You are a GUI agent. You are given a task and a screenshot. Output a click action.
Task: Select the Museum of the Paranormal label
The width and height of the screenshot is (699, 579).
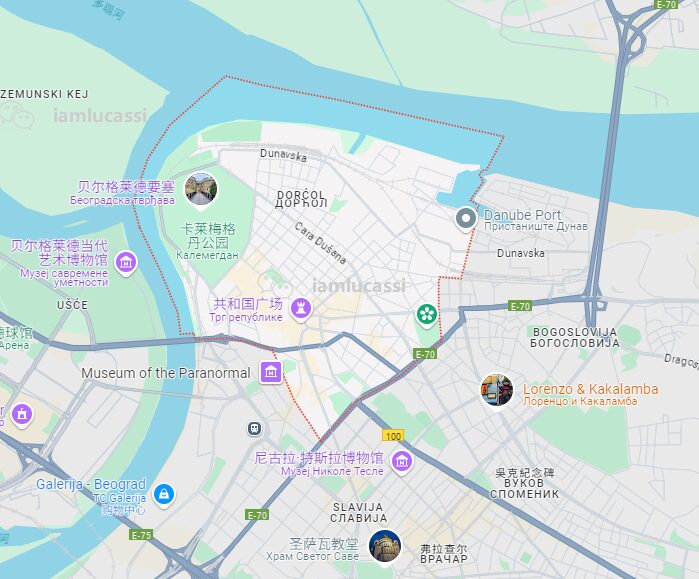(x=166, y=373)
